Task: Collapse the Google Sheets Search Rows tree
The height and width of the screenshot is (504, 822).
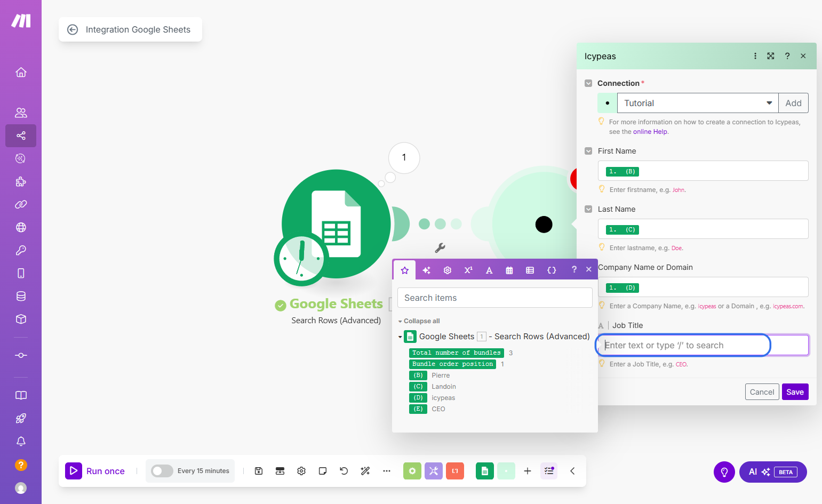Action: (x=400, y=337)
